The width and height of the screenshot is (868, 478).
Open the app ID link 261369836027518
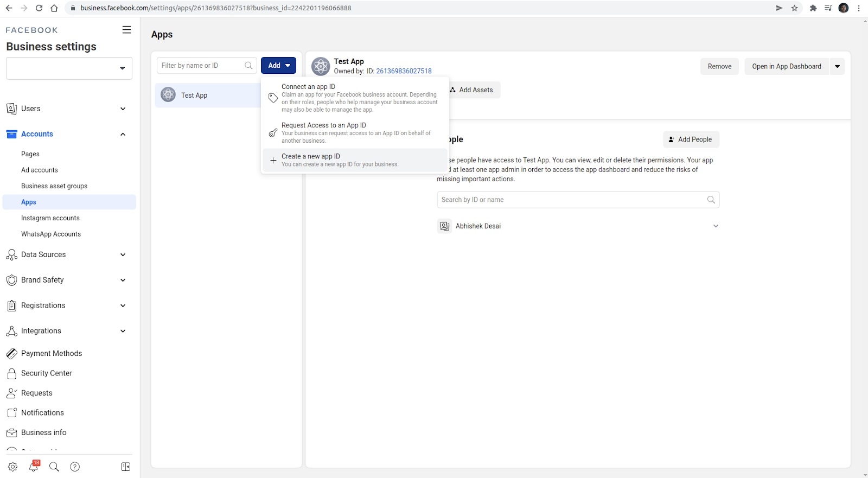404,71
